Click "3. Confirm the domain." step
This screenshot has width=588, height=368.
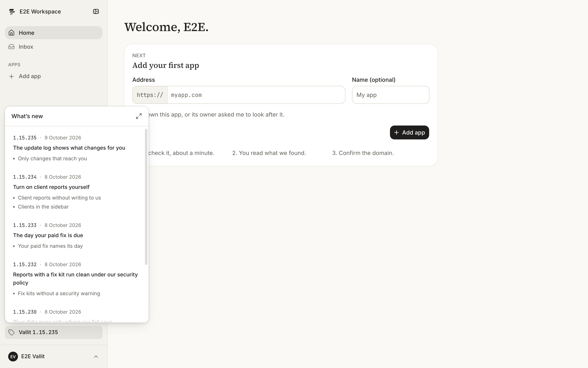[x=363, y=153]
